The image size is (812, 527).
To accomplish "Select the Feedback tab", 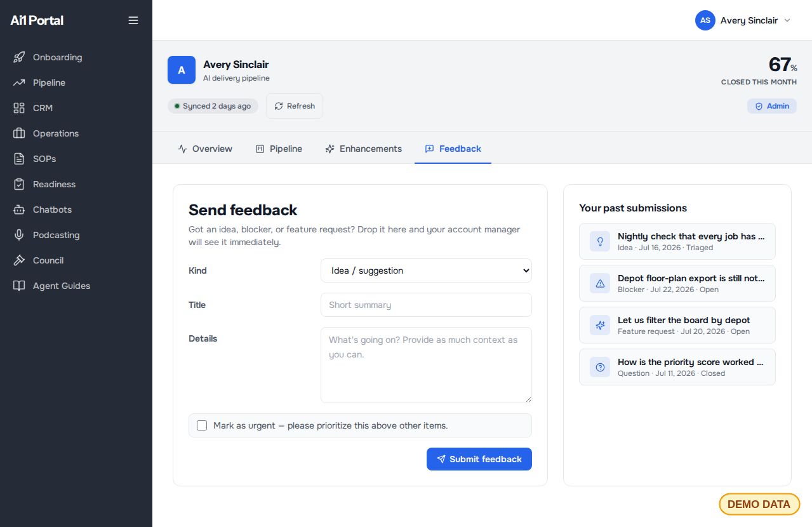I will coord(453,149).
